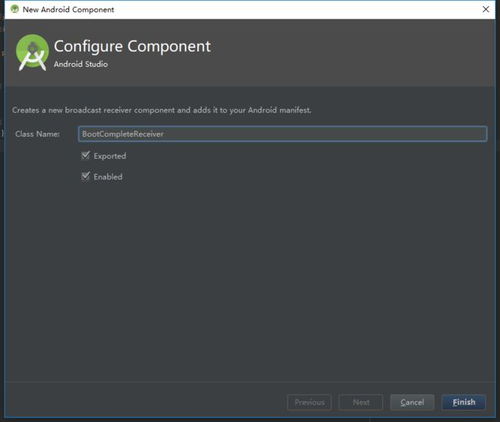Click the small Android icon in title bar
The height and width of the screenshot is (422, 500).
tap(14, 9)
